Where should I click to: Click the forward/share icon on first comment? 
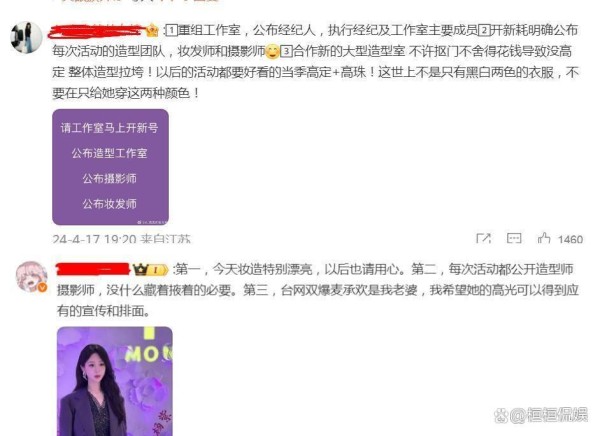(483, 238)
